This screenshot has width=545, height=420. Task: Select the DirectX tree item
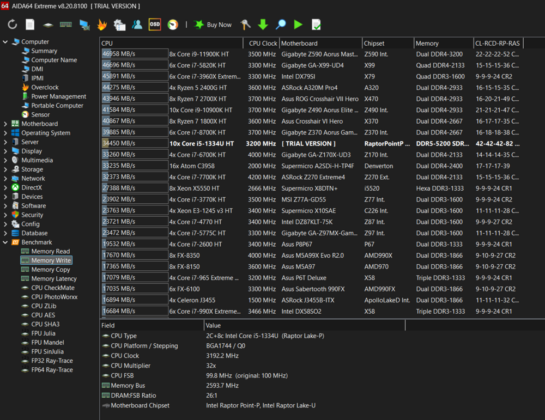(32, 187)
